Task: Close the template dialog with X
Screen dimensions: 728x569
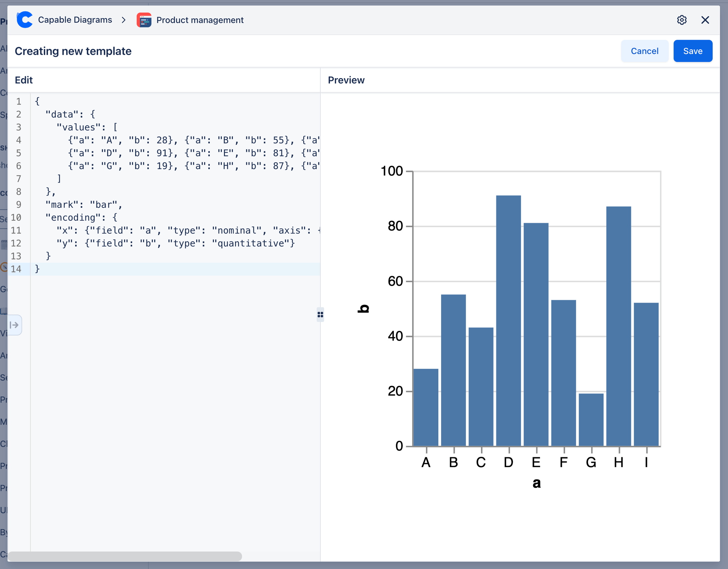Action: pyautogui.click(x=705, y=20)
